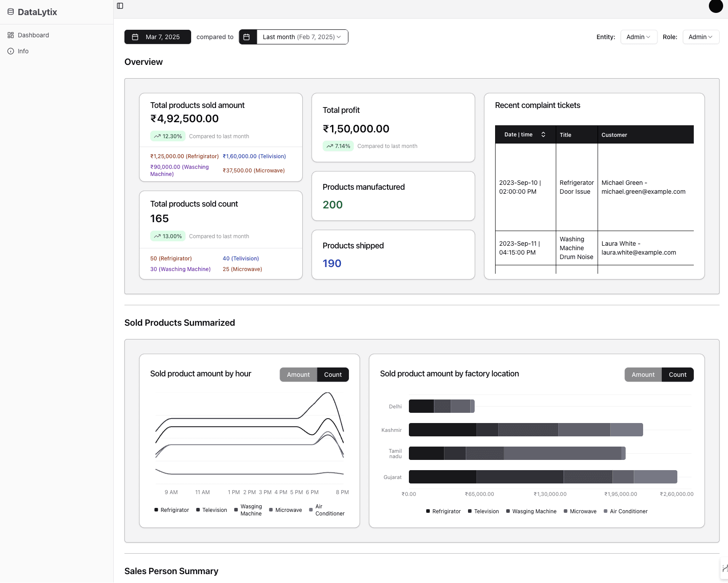
Task: Click the Microwave legend under the hourly chart
Action: coord(286,510)
